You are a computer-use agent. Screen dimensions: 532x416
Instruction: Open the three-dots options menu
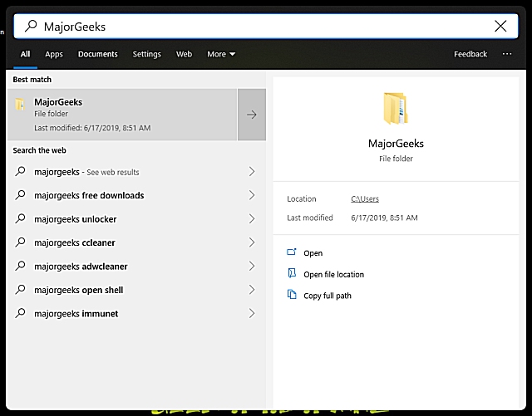click(x=507, y=54)
